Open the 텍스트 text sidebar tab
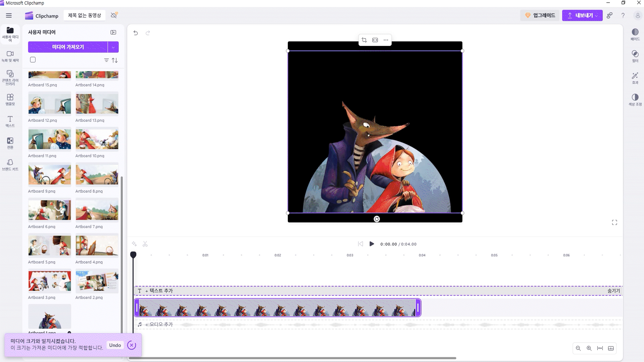Screen dimensions: 644x362 coord(10,121)
